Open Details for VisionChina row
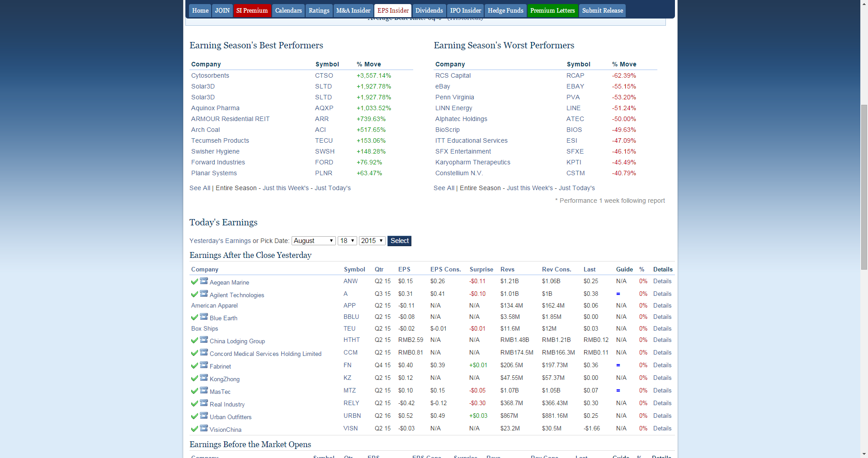Image resolution: width=868 pixels, height=458 pixels. click(x=662, y=428)
